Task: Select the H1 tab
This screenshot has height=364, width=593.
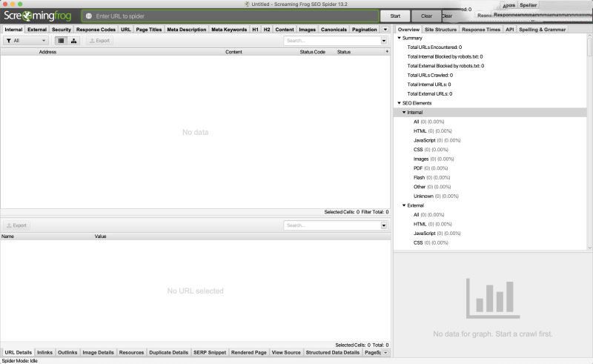Action: click(255, 30)
